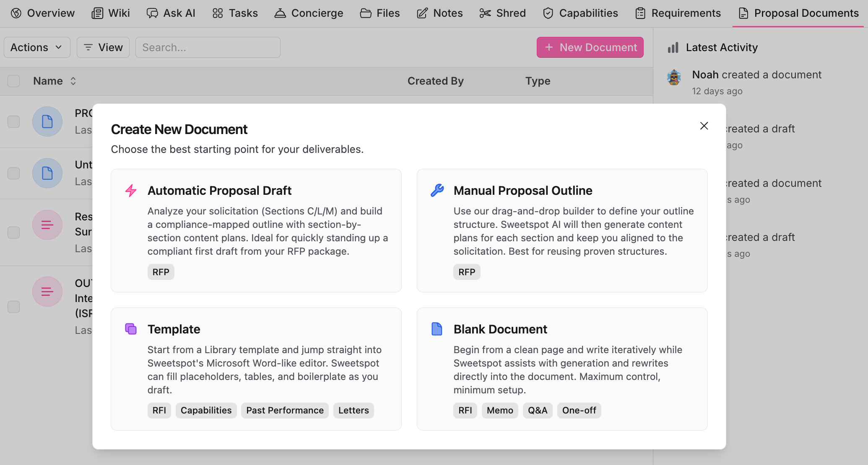Click the pink lines icon in fourth row
The width and height of the screenshot is (868, 465).
click(47, 292)
